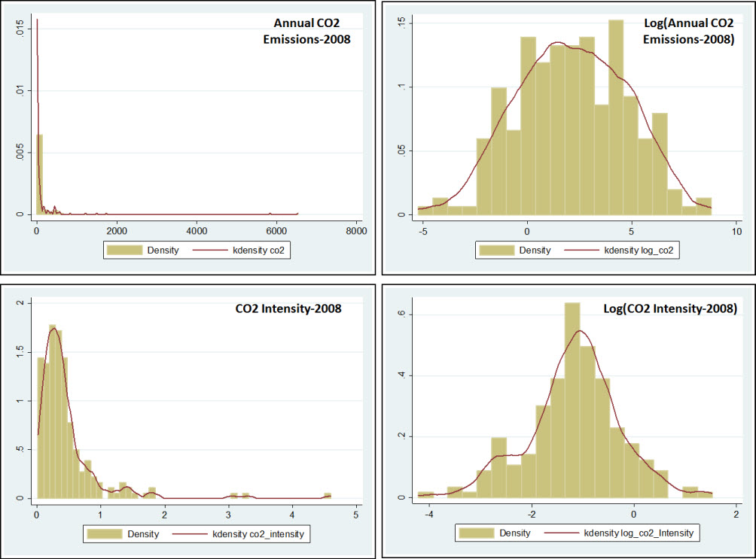The image size is (756, 559).
Task: Click the y-axis label .6 in Log CO2 Intensity chart
Action: point(401,314)
